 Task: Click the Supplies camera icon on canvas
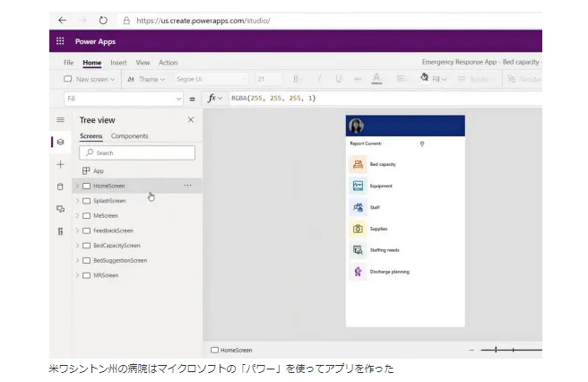(358, 229)
